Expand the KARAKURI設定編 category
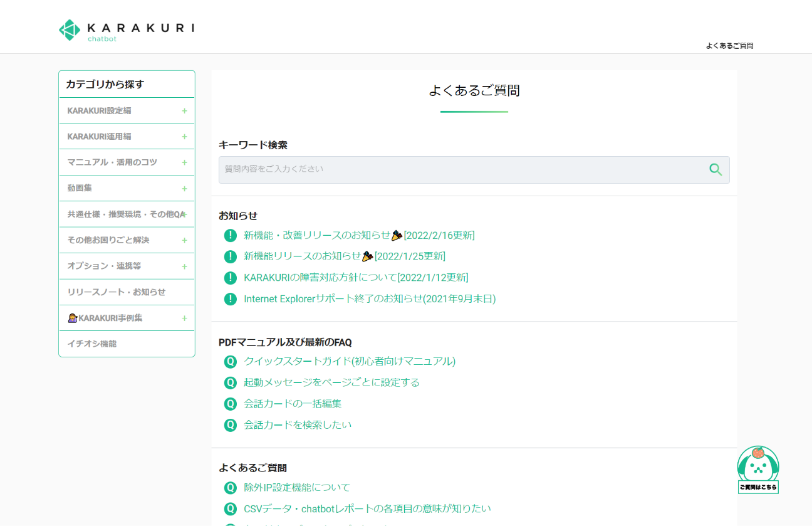The image size is (812, 526). tap(184, 111)
